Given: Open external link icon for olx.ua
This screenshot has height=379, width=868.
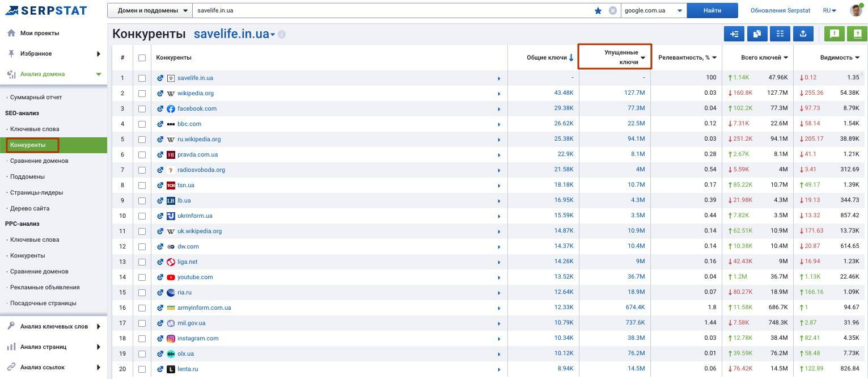Looking at the screenshot, I should coord(160,354).
